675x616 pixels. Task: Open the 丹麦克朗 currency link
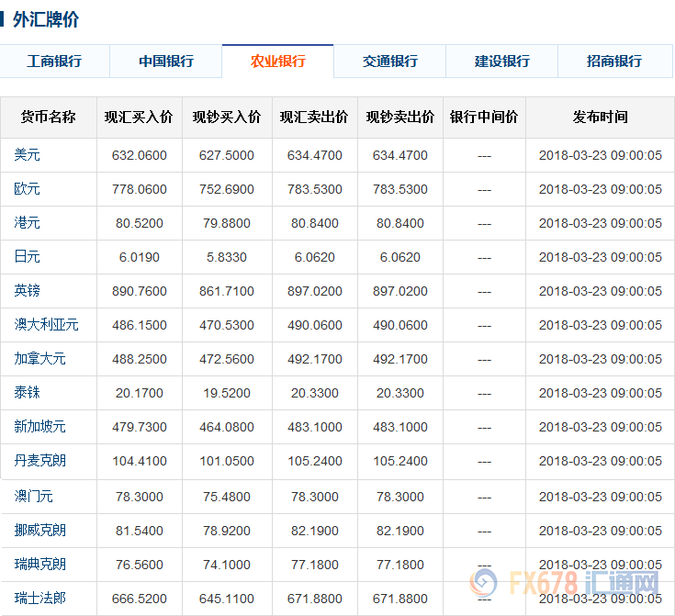40,461
